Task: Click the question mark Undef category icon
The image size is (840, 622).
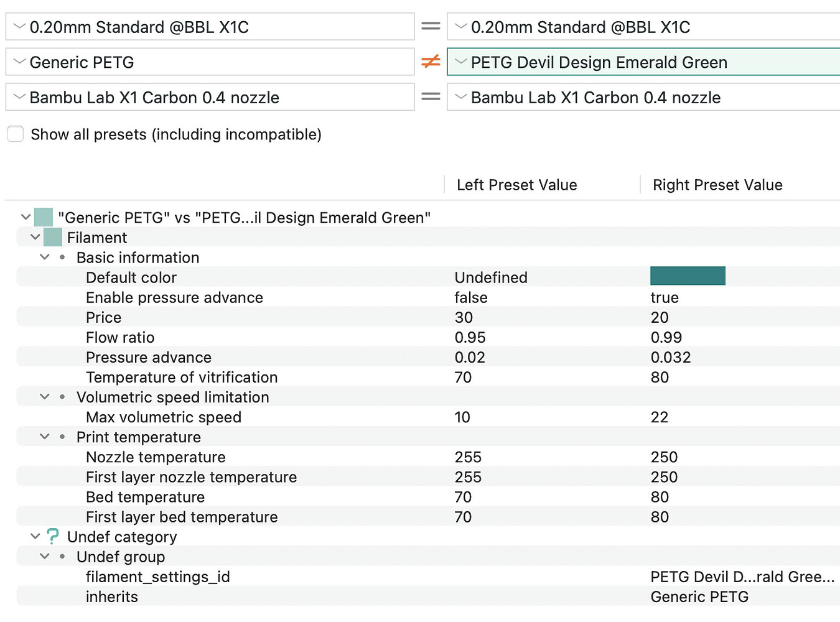Action: coord(53,536)
